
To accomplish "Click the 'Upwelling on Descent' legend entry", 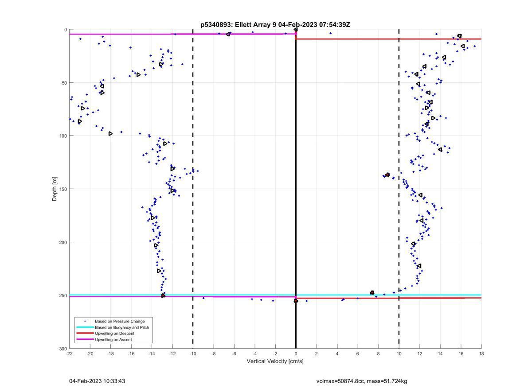I will (x=114, y=334).
